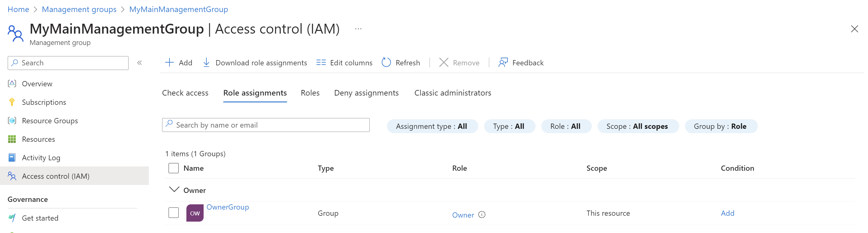Select Access control (IAM) in sidebar
868x233 pixels.
coord(74,176)
